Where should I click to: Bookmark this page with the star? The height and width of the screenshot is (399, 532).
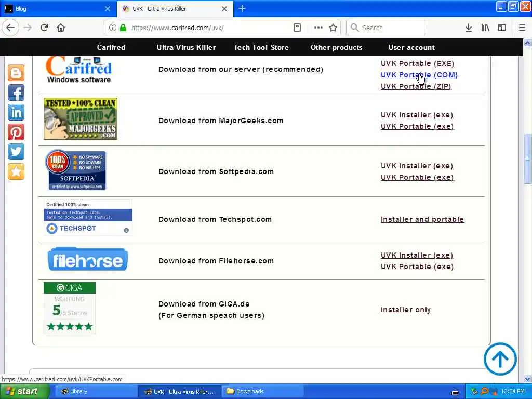[x=333, y=28]
